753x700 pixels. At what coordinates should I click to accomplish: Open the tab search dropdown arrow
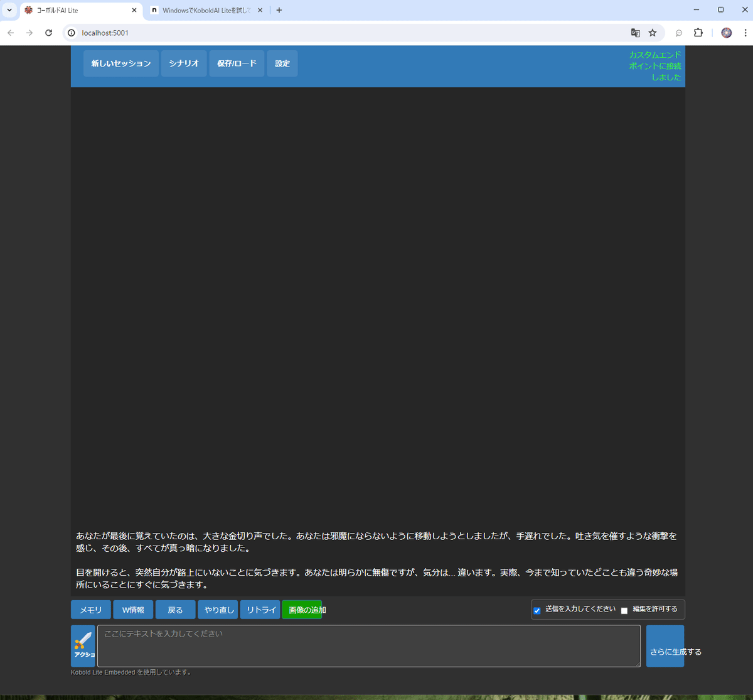click(x=9, y=10)
